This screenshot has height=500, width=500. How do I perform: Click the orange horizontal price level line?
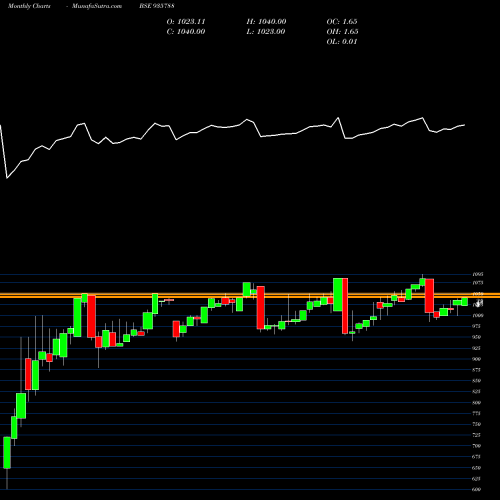pyautogui.click(x=250, y=296)
